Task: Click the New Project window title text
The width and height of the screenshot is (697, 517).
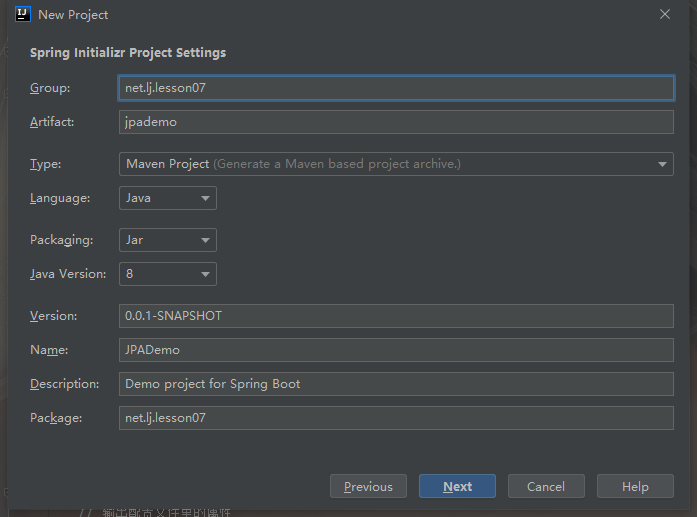Action: (73, 15)
